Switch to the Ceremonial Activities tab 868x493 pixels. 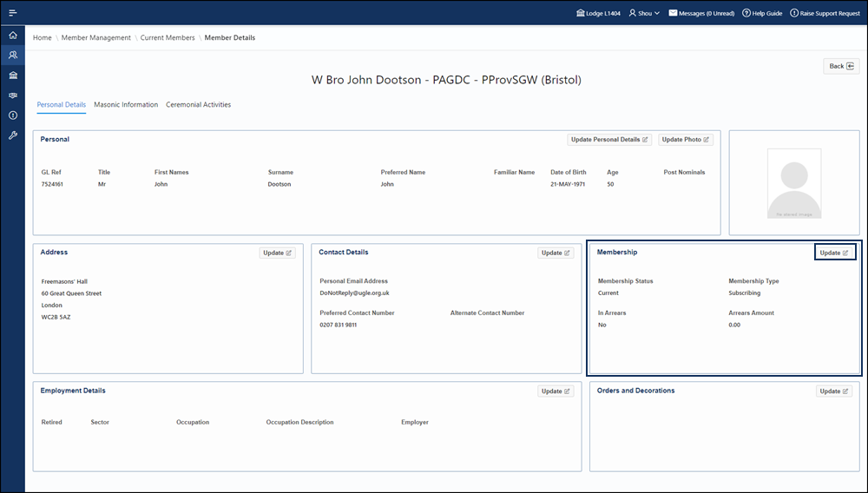pyautogui.click(x=198, y=105)
